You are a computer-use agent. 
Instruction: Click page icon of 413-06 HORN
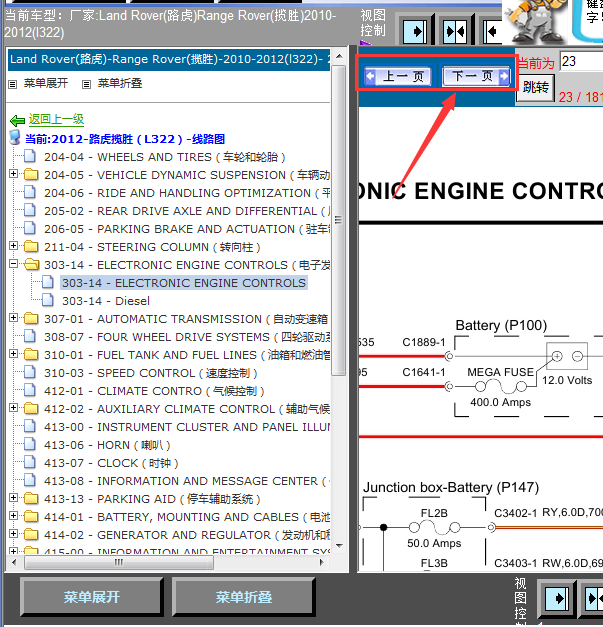30,444
